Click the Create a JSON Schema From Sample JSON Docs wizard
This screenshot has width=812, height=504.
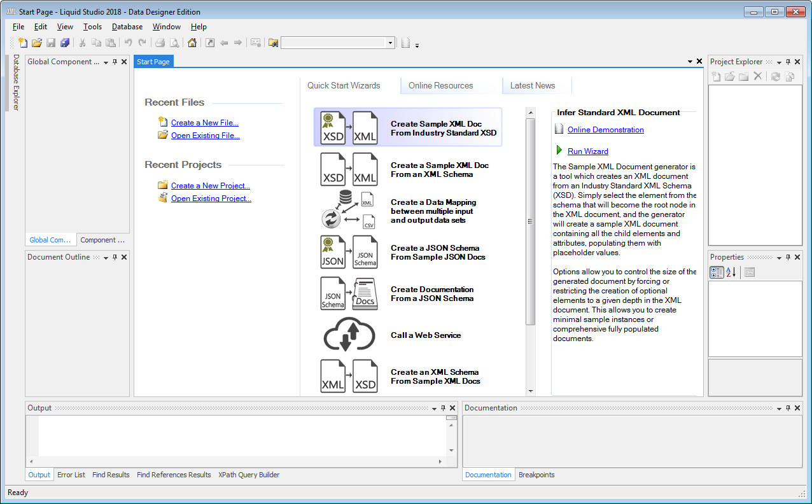pos(407,253)
